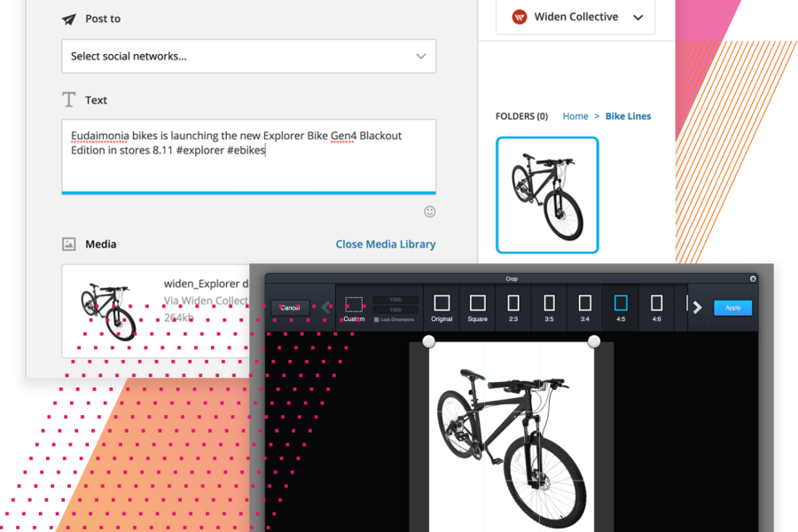798x532 pixels.
Task: Open the Select social networks dropdown
Action: [248, 56]
